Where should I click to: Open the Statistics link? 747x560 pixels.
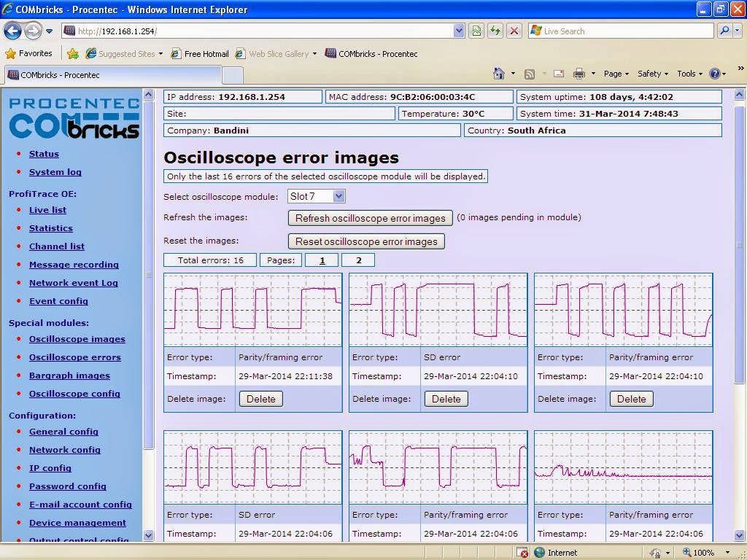pos(51,228)
